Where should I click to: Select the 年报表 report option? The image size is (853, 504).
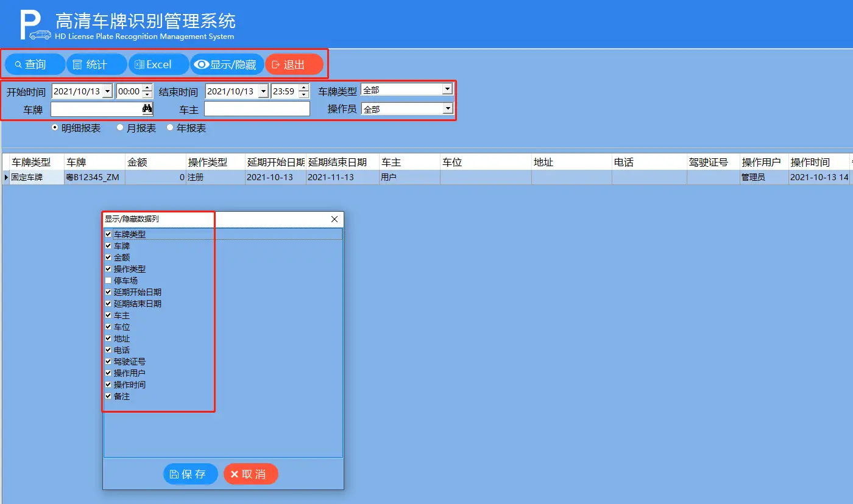pyautogui.click(x=169, y=127)
